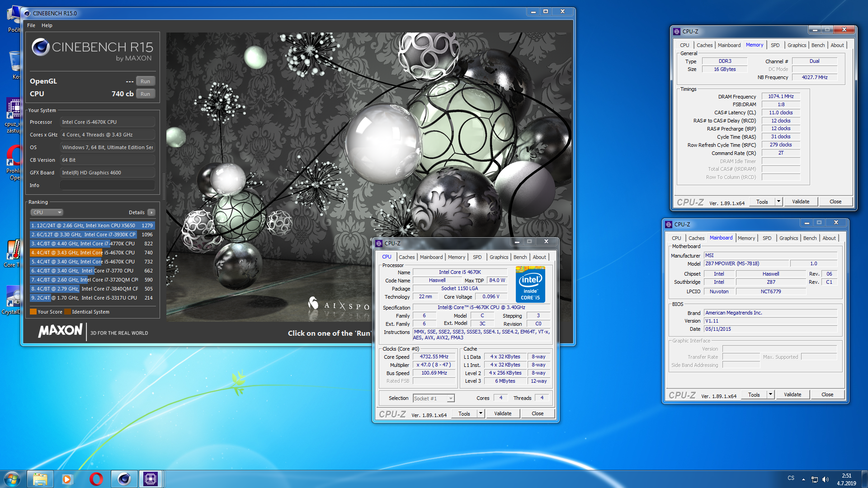Screen dimensions: 868x488
Task: Show hidden tray icons arrow
Action: [803, 479]
